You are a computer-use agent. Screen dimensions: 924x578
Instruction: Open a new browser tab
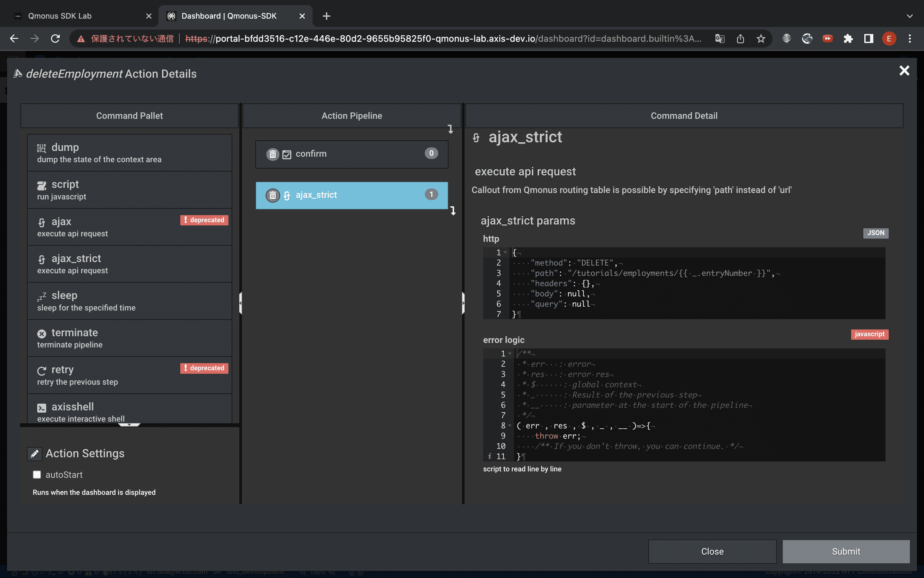coord(327,16)
